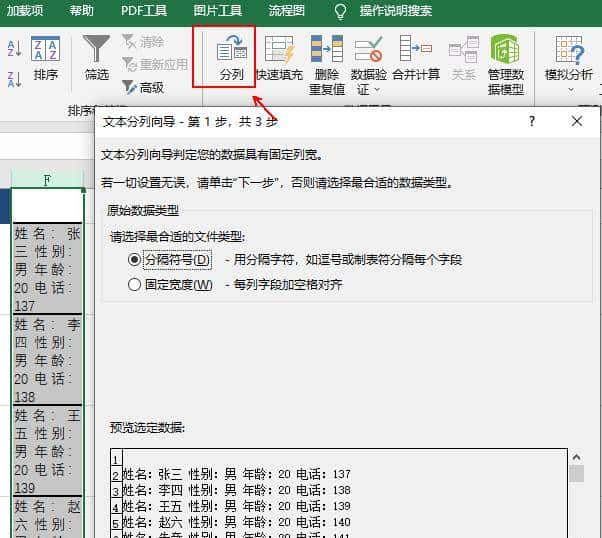This screenshot has width=602, height=538.
Task: Open 管理数据模型 data model
Action: [506, 65]
